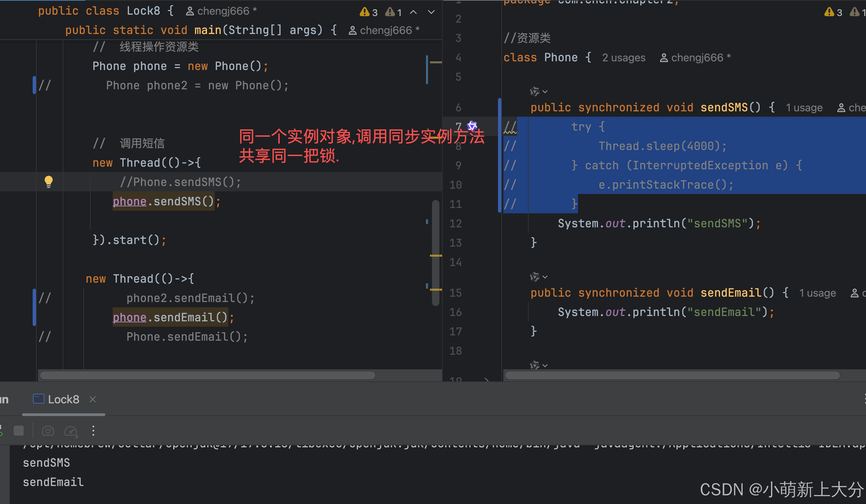Click the left editor's horizontal scrollbar
Screen dimensions: 866x504
coord(207,375)
